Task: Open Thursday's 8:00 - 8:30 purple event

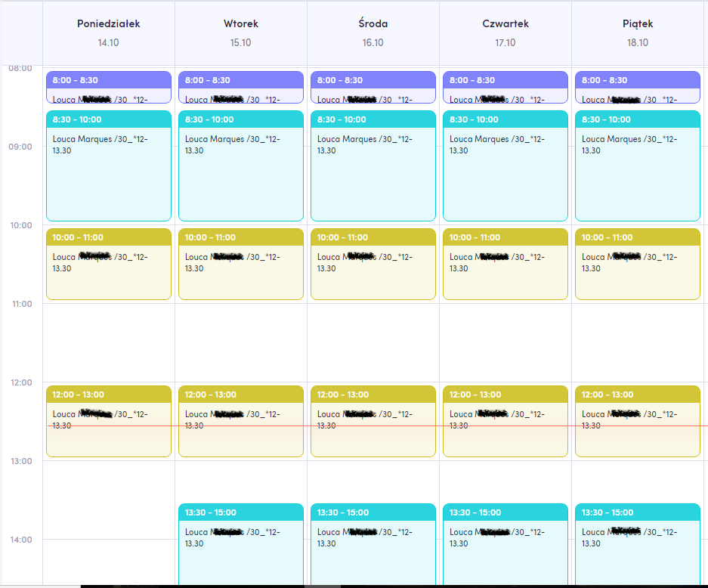Action: click(x=505, y=87)
